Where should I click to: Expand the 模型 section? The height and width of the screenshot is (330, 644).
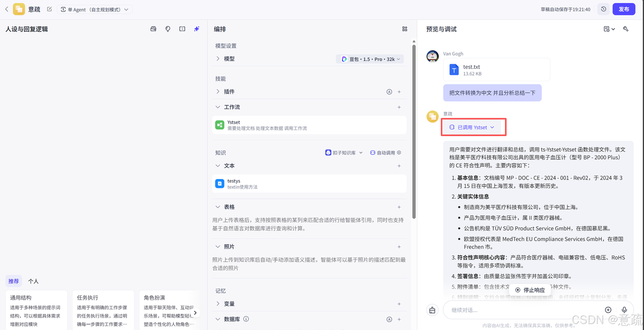(x=218, y=58)
